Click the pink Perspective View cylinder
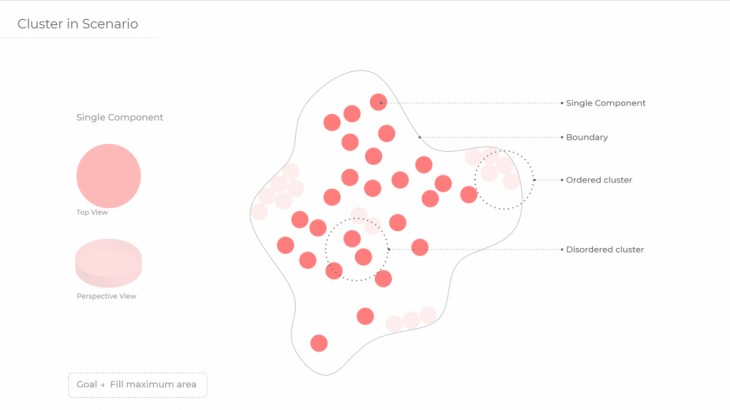 (108, 263)
